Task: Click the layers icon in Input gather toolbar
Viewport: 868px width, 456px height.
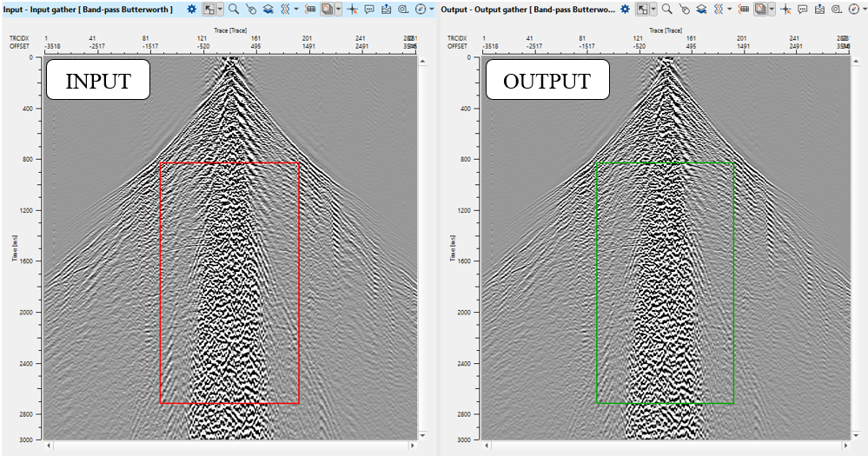Action: tap(268, 9)
